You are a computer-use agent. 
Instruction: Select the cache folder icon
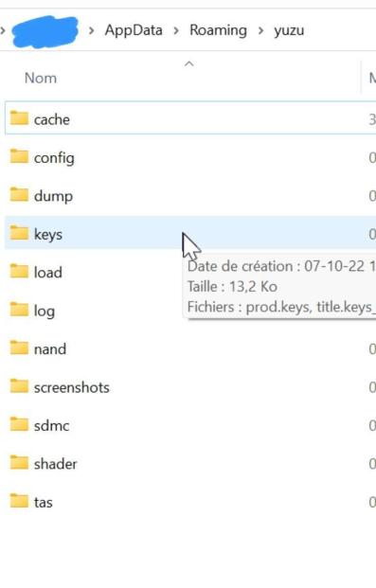(x=19, y=118)
